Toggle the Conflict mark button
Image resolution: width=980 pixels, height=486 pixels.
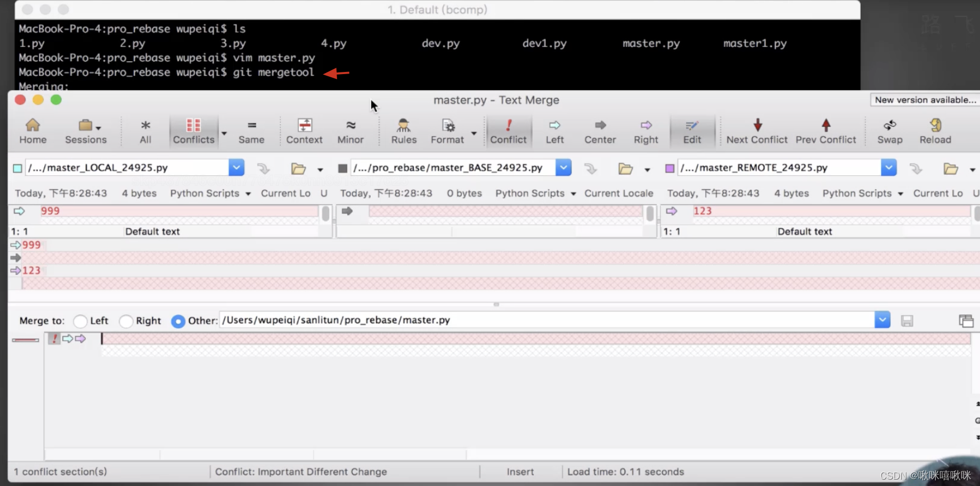coord(508,131)
